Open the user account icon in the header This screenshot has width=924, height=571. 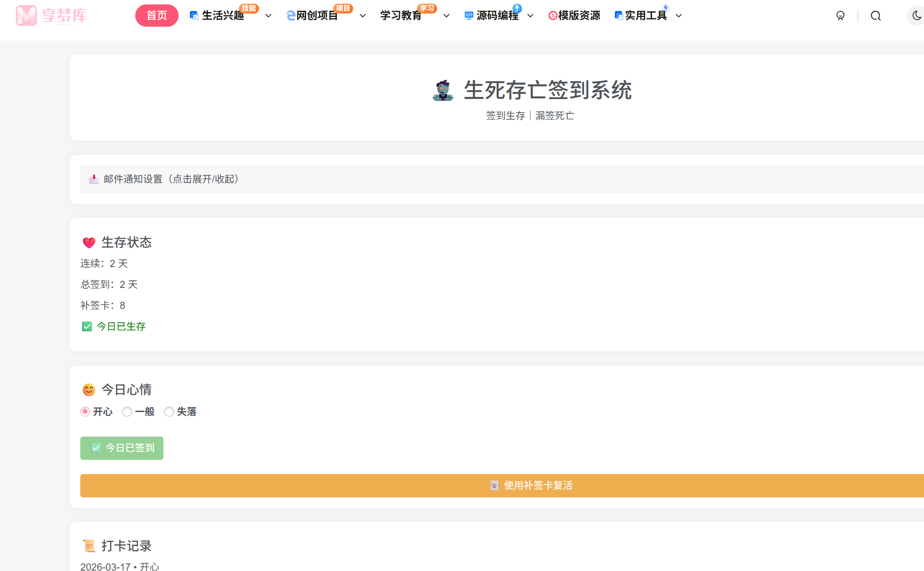click(841, 15)
